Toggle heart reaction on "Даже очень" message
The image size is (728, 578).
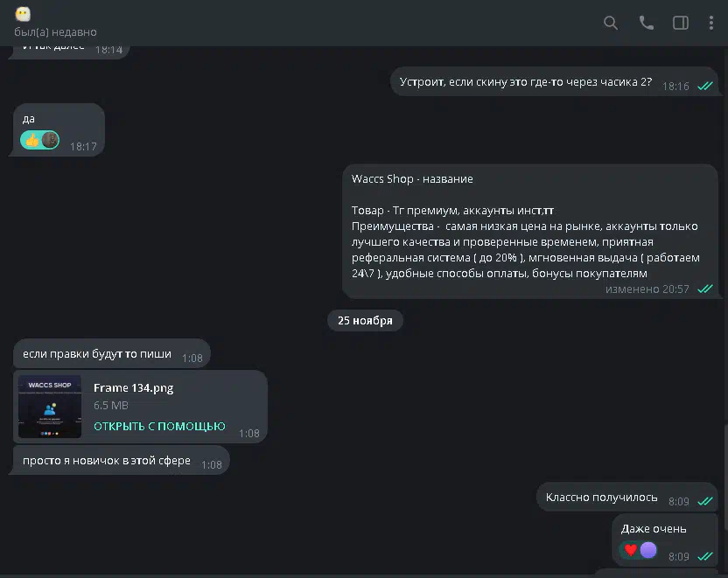[x=630, y=550]
